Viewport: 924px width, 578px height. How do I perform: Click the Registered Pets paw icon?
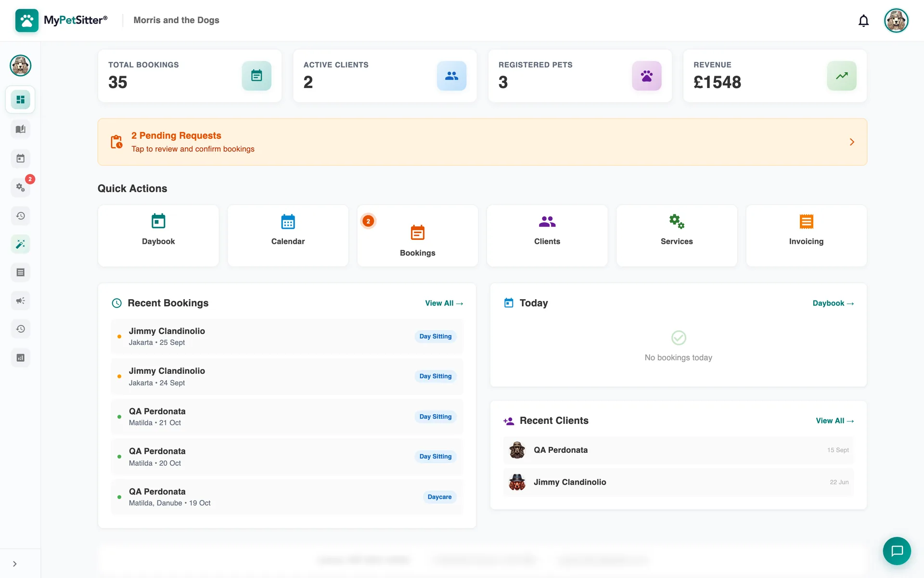click(x=647, y=76)
